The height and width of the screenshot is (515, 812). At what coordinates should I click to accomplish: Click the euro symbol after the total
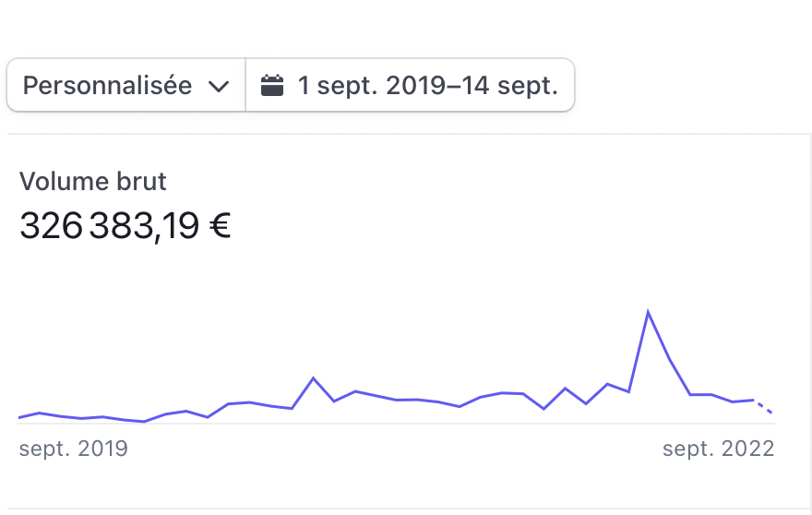pyautogui.click(x=221, y=226)
